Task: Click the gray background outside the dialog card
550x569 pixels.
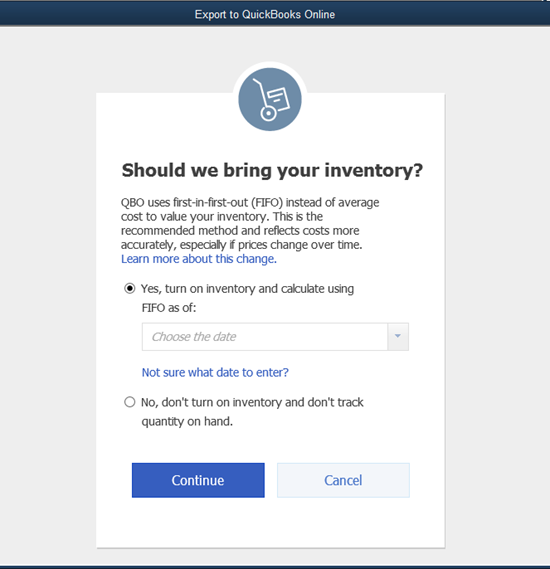Action: tap(47, 290)
